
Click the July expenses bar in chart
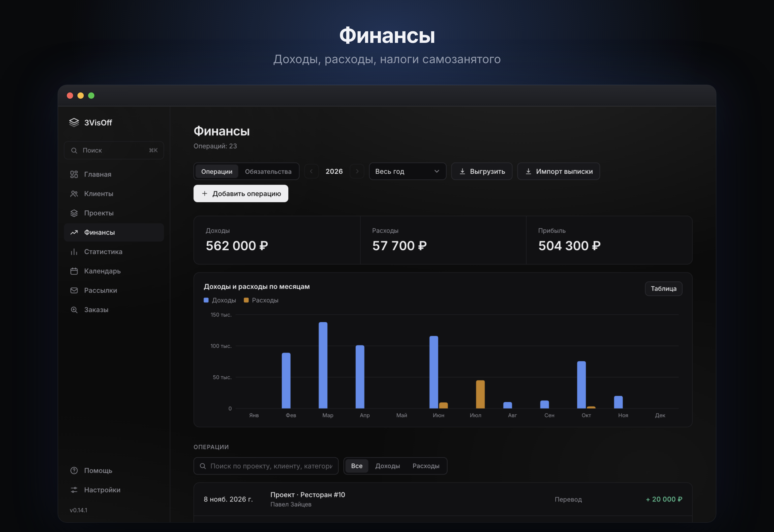[480, 394]
